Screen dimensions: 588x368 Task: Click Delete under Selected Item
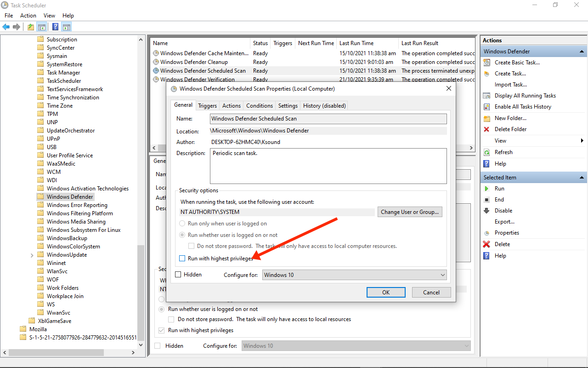502,244
